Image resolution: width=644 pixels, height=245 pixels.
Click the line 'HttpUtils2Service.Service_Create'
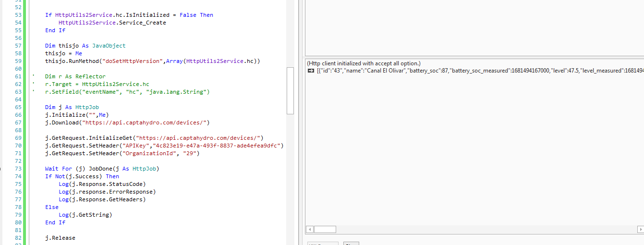point(112,23)
